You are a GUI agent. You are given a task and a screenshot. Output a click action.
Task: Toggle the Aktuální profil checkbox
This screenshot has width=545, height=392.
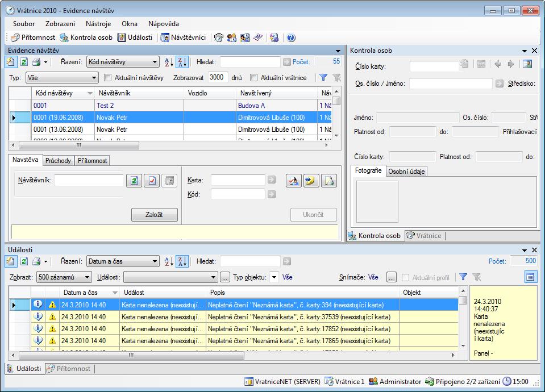click(x=405, y=278)
